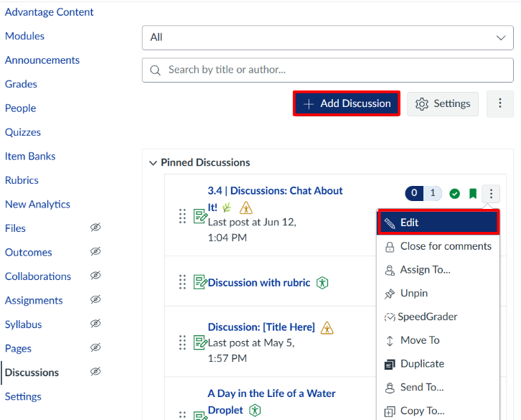Click the drag handle for Discussion with rubric

pyautogui.click(x=182, y=282)
